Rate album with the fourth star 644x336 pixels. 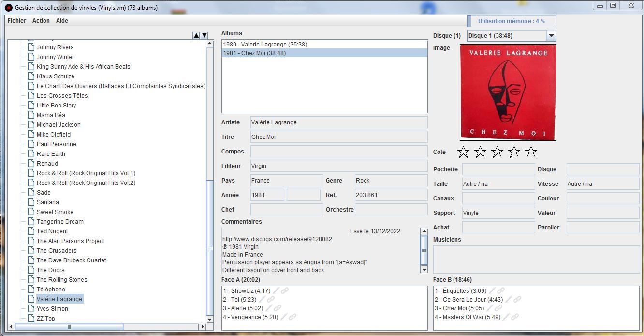[x=514, y=152]
